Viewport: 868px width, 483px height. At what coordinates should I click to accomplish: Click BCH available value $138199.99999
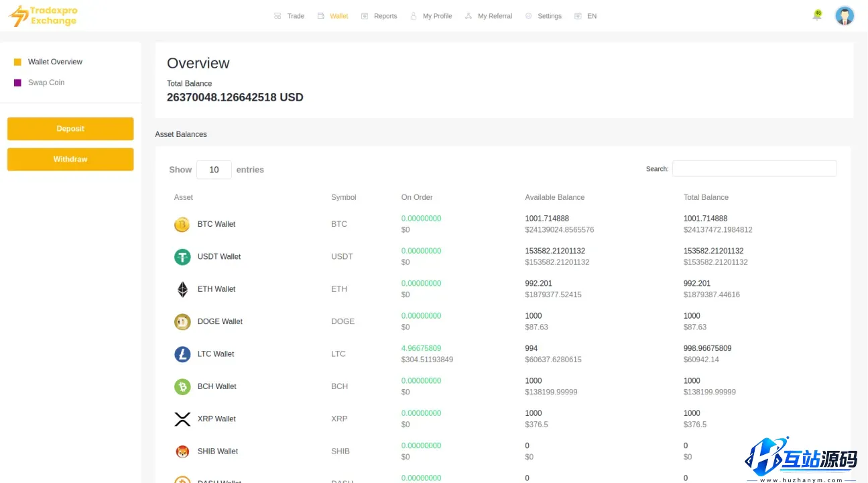point(551,392)
